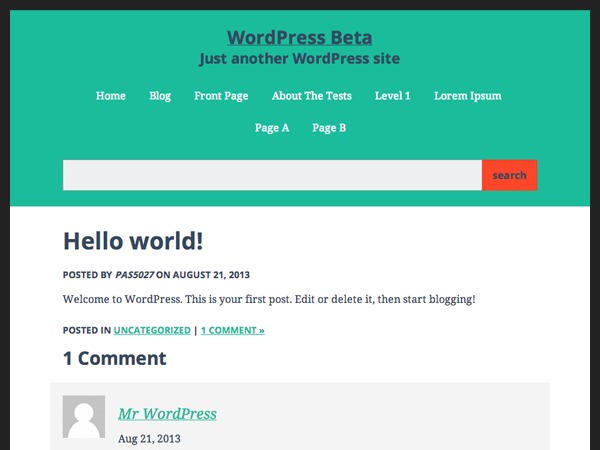Open the Uncategorized category link
Viewport: 600px width, 450px height.
[x=152, y=330]
